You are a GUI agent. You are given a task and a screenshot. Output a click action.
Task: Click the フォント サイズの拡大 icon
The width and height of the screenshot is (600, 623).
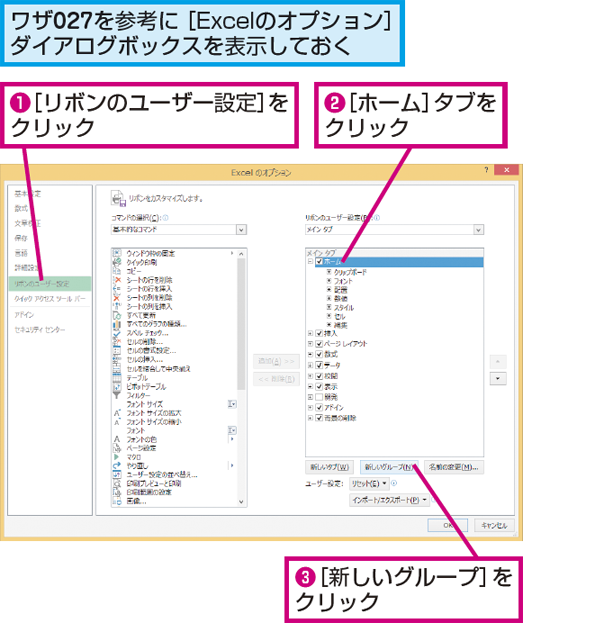(117, 413)
